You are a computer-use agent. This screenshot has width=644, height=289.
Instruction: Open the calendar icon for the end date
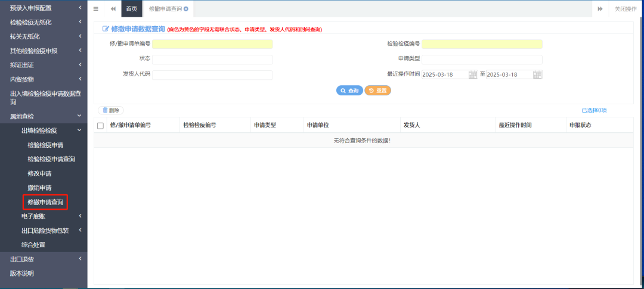click(x=537, y=74)
